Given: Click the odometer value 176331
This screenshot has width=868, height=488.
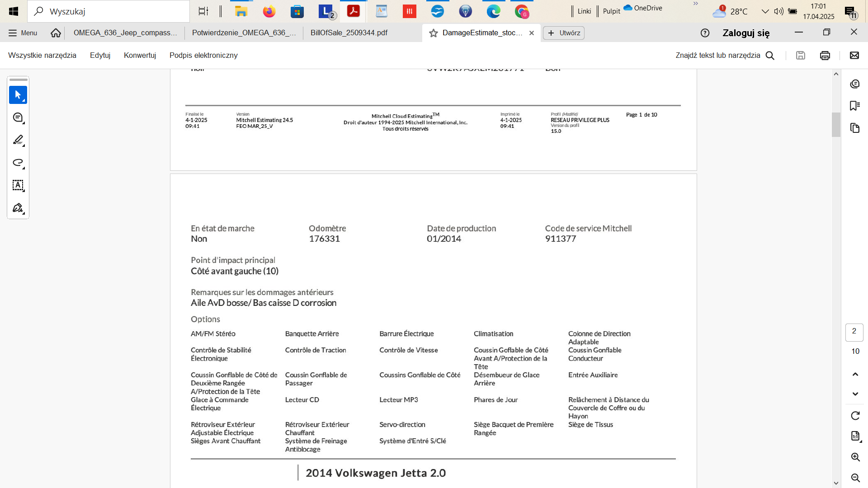Looking at the screenshot, I should [324, 239].
